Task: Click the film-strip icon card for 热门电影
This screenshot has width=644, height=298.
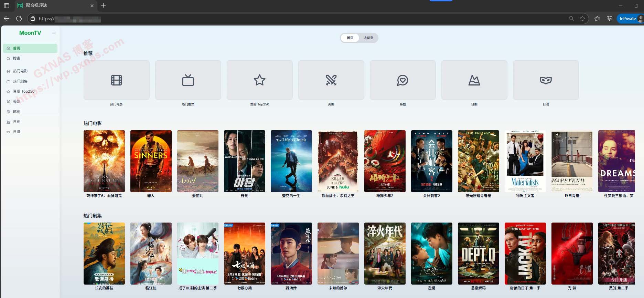Action: (117, 80)
